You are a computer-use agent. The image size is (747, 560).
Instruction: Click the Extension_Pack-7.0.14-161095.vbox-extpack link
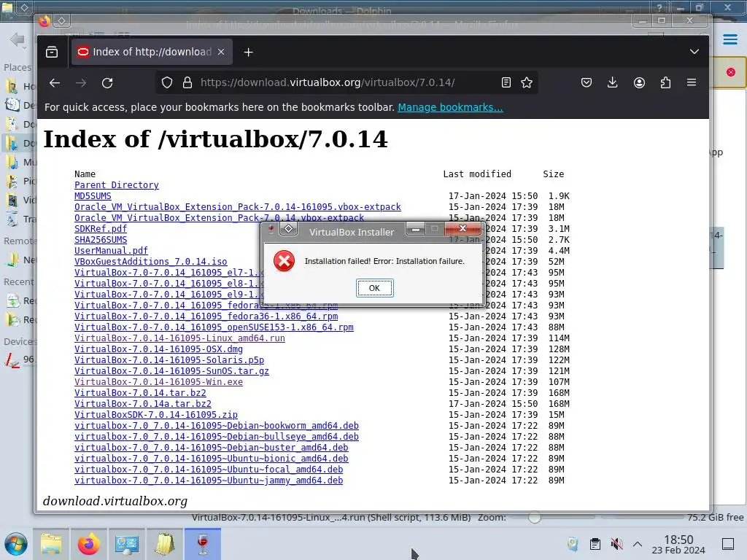point(237,206)
